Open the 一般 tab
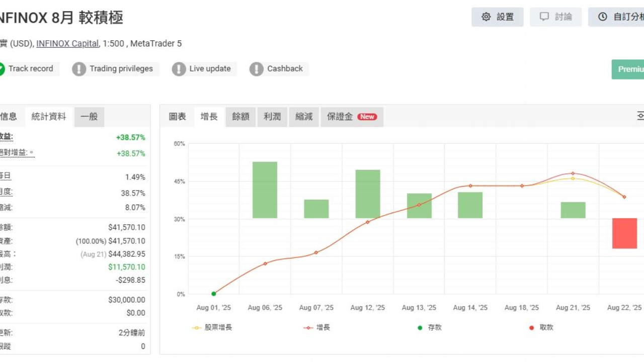The image size is (644, 362). click(x=89, y=117)
